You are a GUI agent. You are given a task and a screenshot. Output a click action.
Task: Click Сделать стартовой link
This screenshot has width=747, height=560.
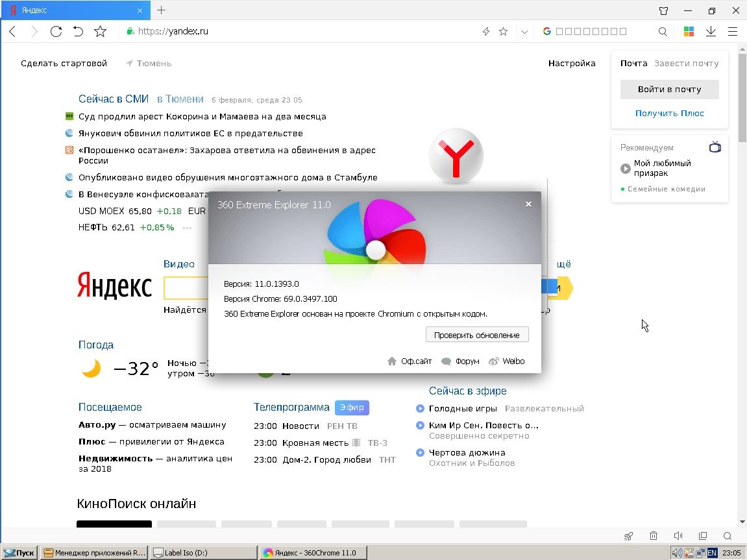pyautogui.click(x=64, y=64)
